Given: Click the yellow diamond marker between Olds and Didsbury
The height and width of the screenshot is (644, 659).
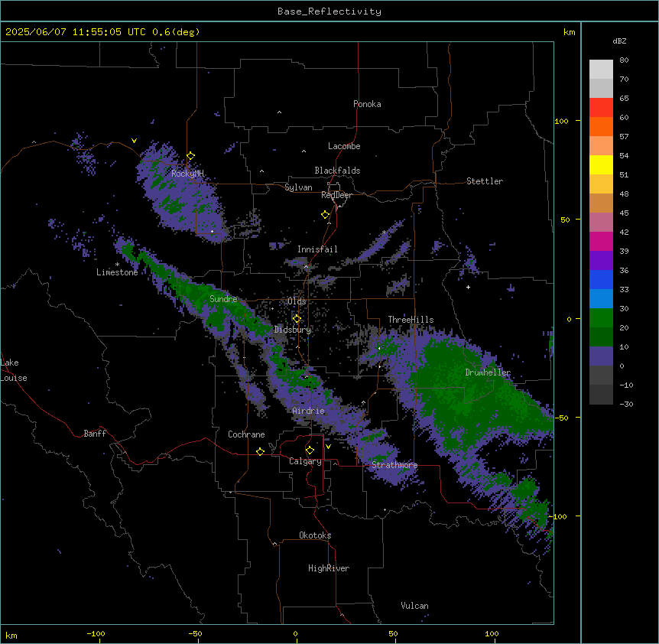Looking at the screenshot, I should tap(297, 319).
